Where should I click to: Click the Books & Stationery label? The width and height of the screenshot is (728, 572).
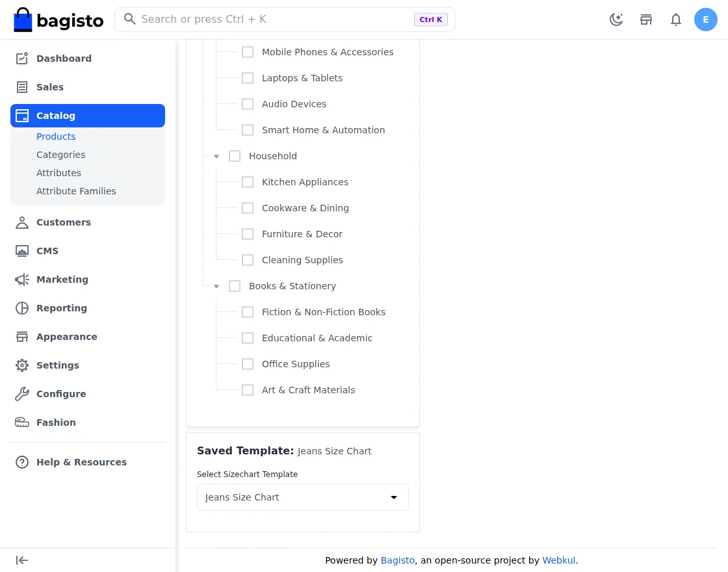[292, 286]
